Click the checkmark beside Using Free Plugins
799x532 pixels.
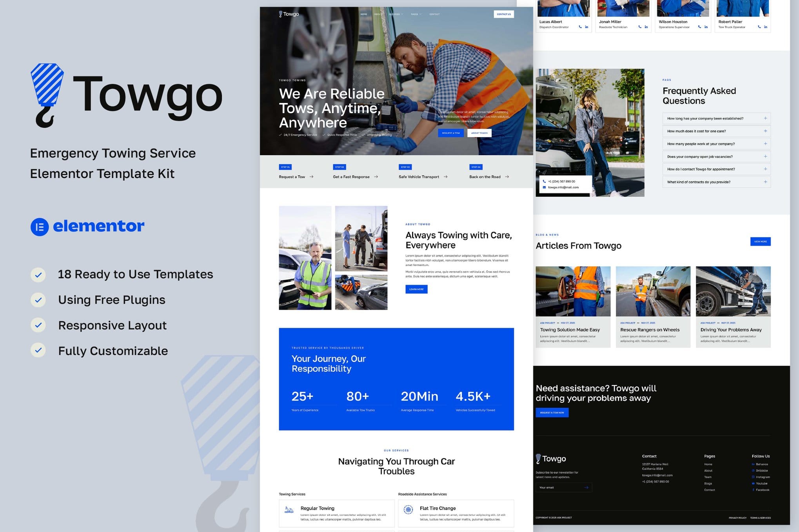pyautogui.click(x=38, y=300)
